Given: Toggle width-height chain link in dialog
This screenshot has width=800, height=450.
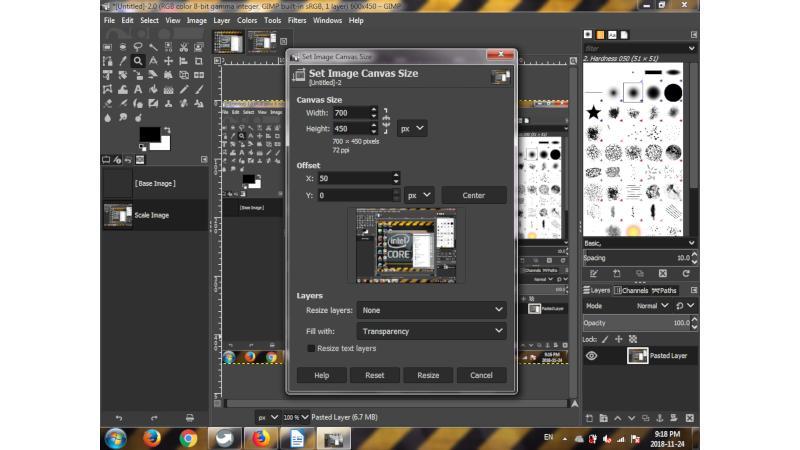Looking at the screenshot, I should point(386,120).
